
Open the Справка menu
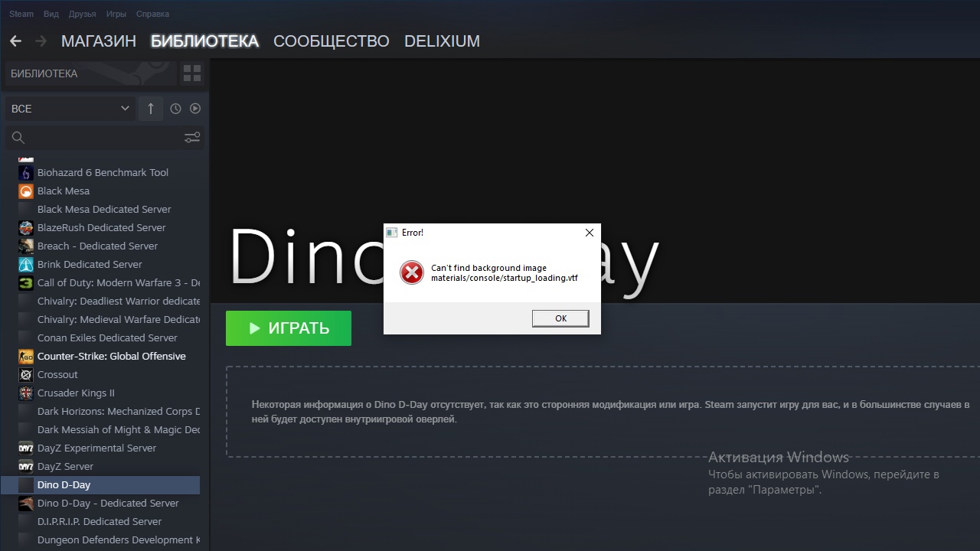point(152,14)
